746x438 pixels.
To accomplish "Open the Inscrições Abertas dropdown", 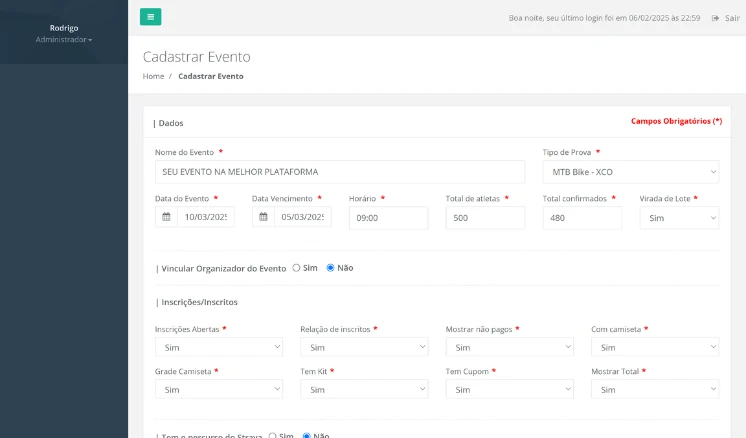I will tap(219, 347).
